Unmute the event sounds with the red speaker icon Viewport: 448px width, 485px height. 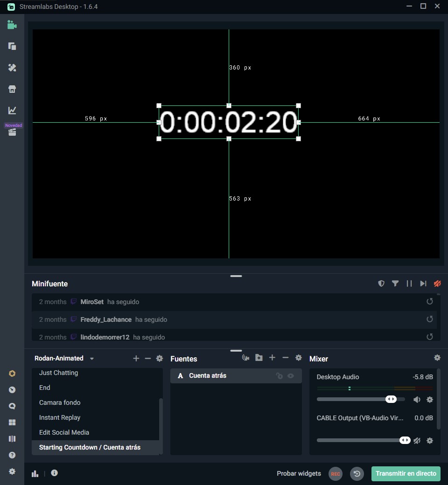[437, 284]
